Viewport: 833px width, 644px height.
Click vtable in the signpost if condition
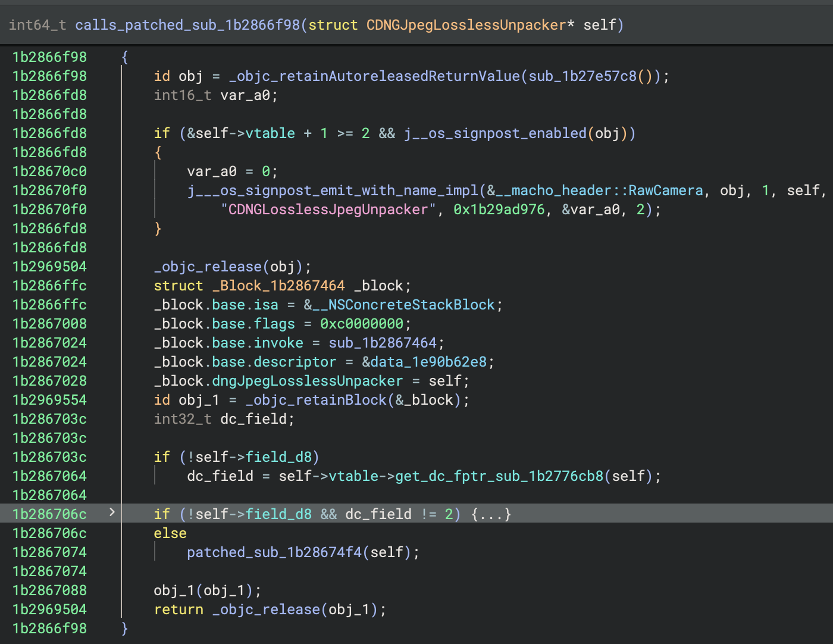(270, 133)
